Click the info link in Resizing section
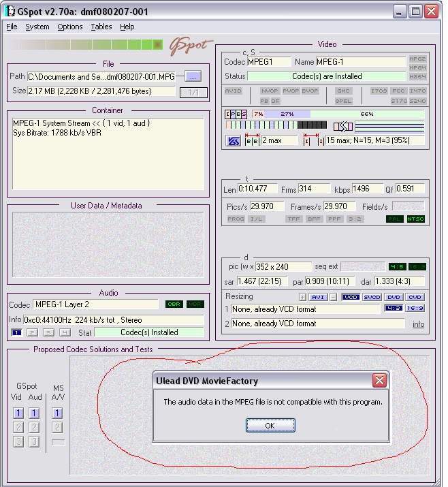The height and width of the screenshot is (487, 448). coord(418,324)
